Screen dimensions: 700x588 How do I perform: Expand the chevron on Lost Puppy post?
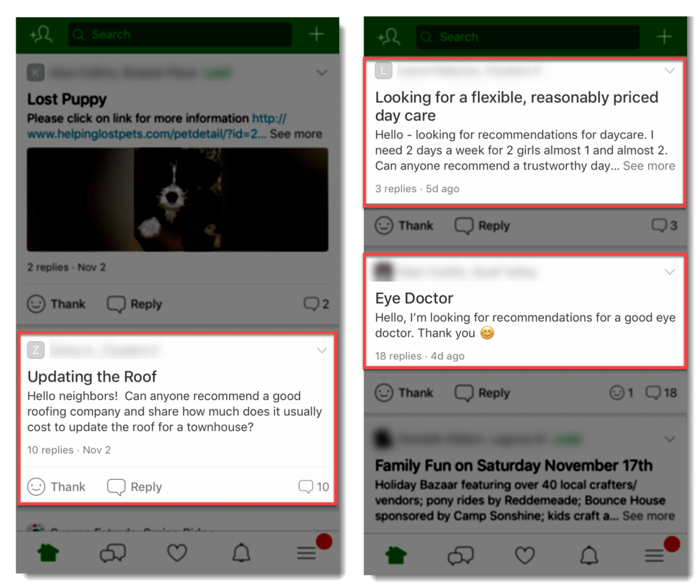point(322,72)
